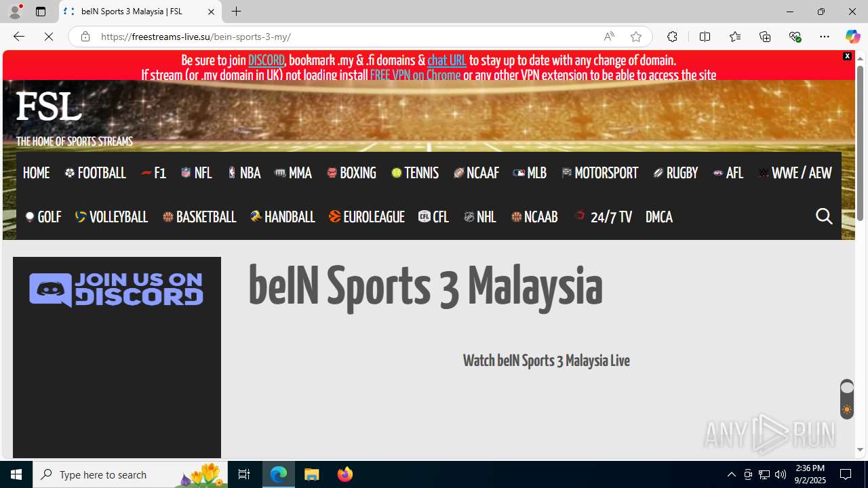The height and width of the screenshot is (488, 868).
Task: Add this page to favorites
Action: (x=636, y=37)
